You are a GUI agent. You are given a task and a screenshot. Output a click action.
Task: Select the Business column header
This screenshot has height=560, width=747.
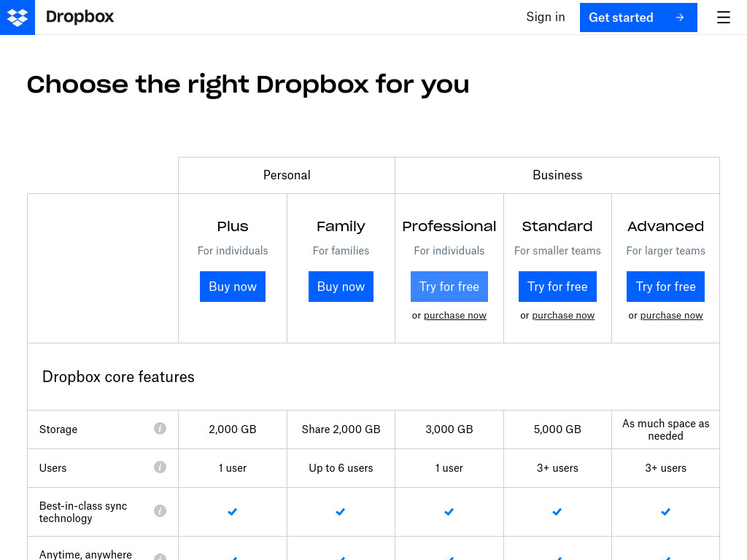[x=557, y=175]
